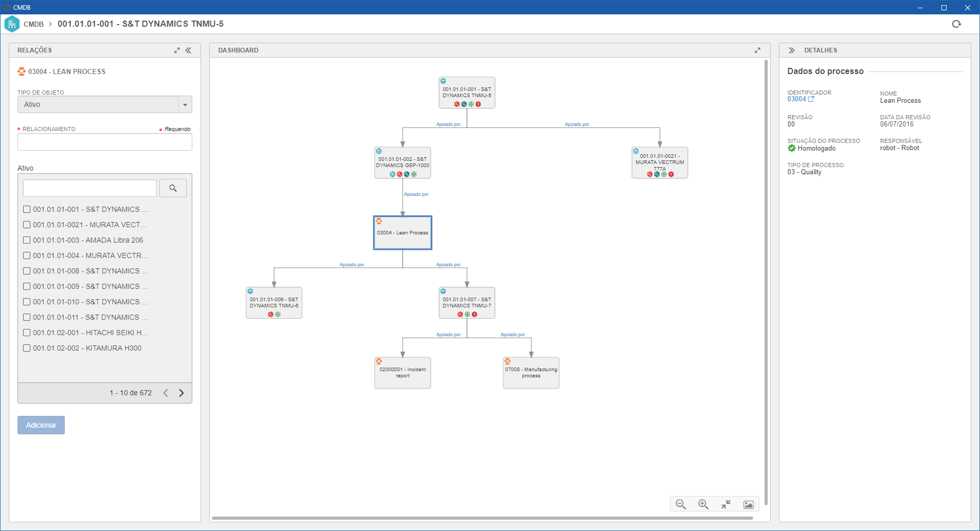Open identifier link 03004
Viewport: 980px width, 531px height.
(x=796, y=99)
